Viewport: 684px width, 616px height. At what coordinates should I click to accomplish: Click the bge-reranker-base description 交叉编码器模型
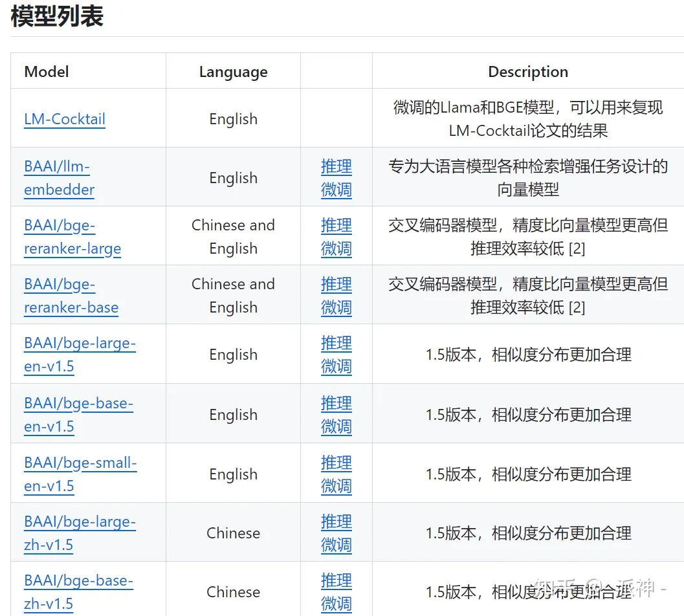(x=528, y=296)
